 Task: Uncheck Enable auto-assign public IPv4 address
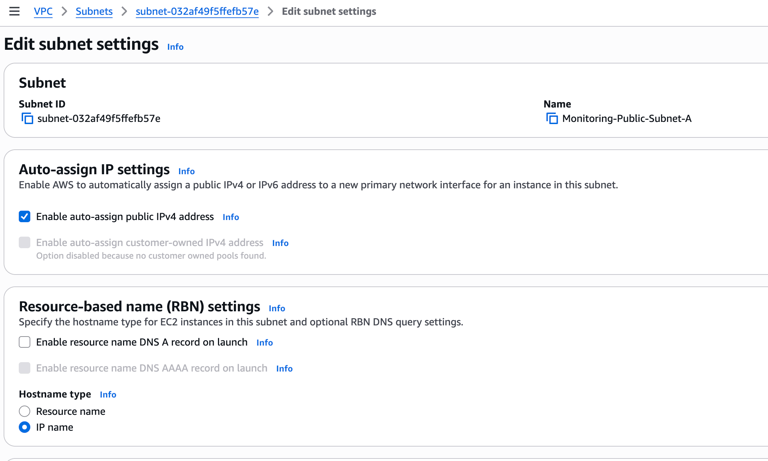coord(24,217)
